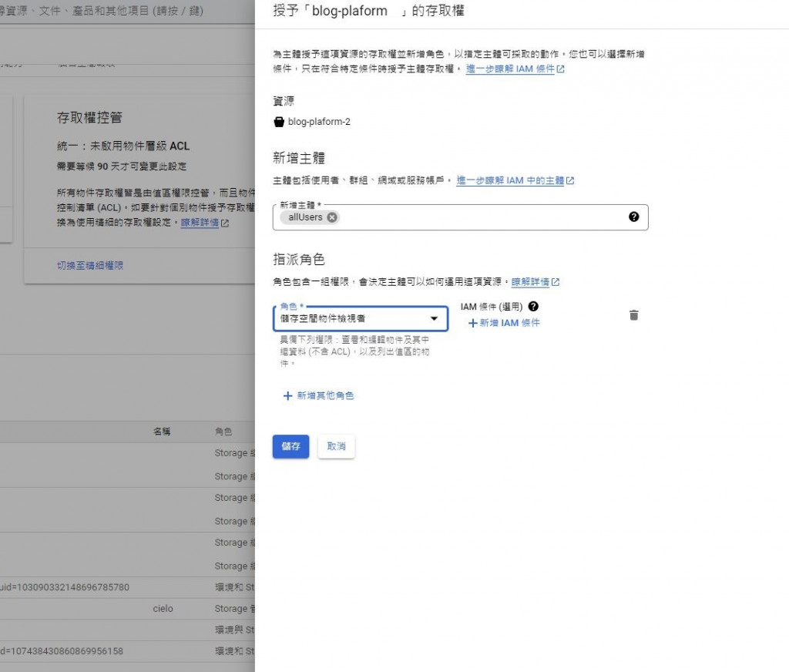The height and width of the screenshot is (672, 789).
Task: Click inside the 新增主體 input field
Action: tap(461, 217)
